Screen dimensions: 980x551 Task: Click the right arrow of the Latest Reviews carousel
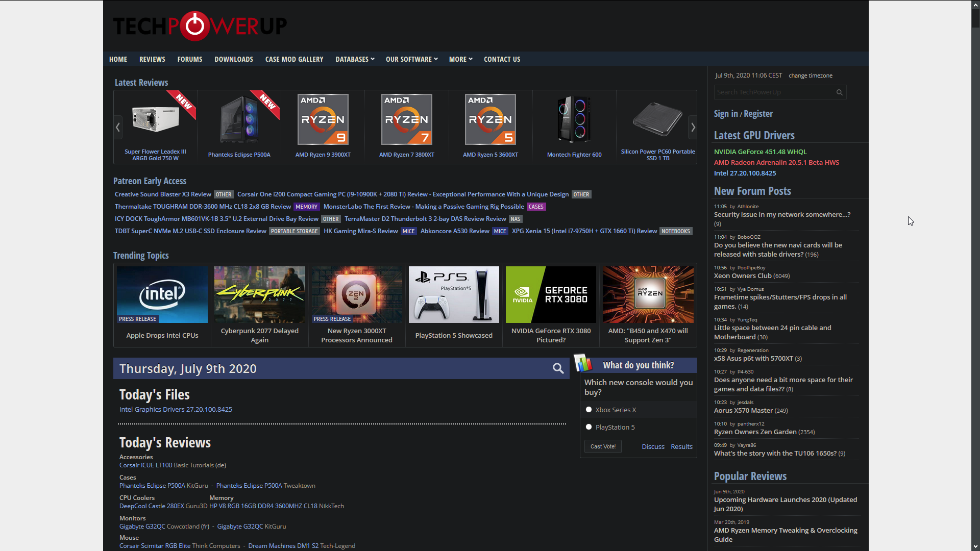(692, 127)
